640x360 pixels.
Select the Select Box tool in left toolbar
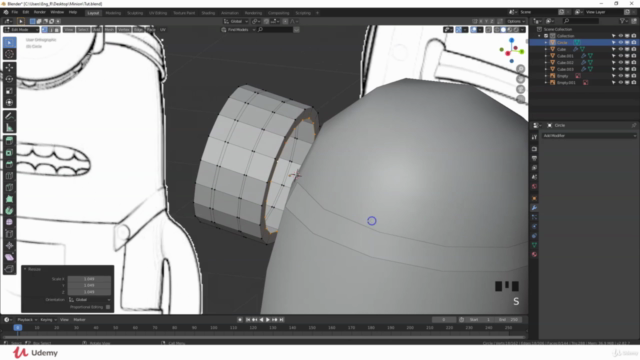coord(9,42)
